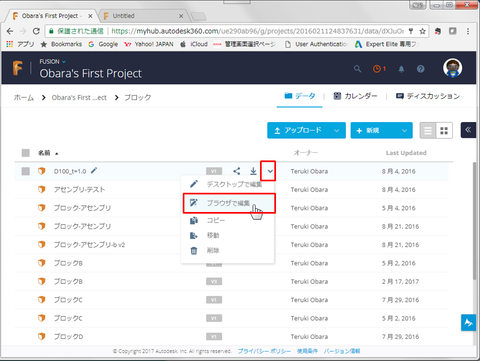Rename D100_t=1.0 using pencil icon
This screenshot has width=480, height=361.
(94, 171)
